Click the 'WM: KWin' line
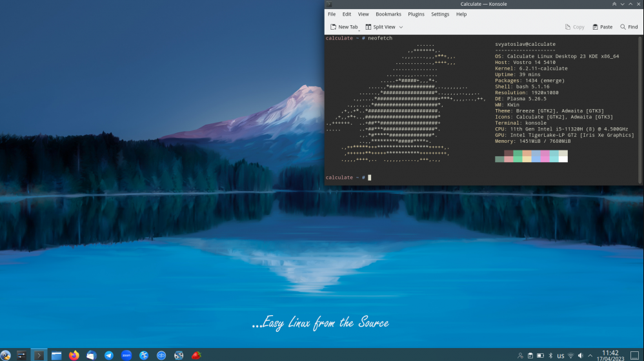644x361 pixels. (x=507, y=105)
